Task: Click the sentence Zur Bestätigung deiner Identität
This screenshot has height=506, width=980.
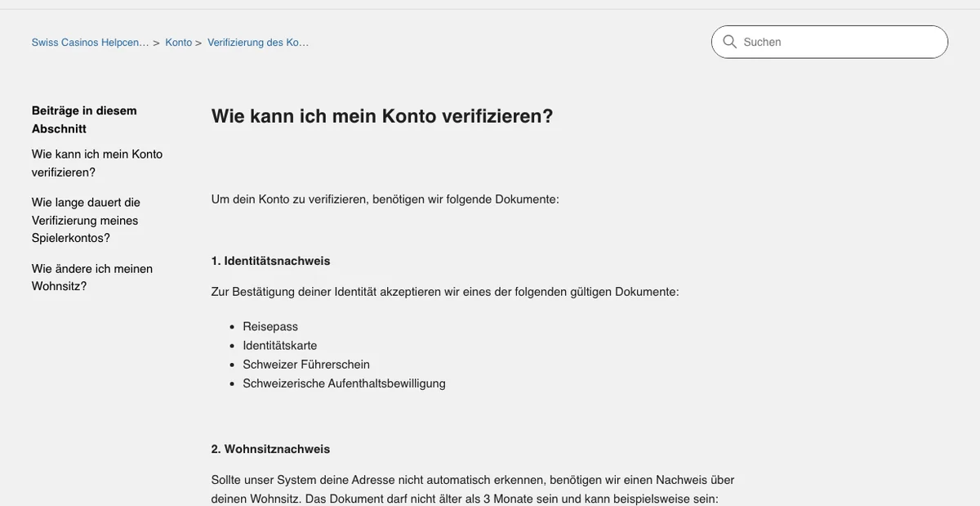Action: 445,291
